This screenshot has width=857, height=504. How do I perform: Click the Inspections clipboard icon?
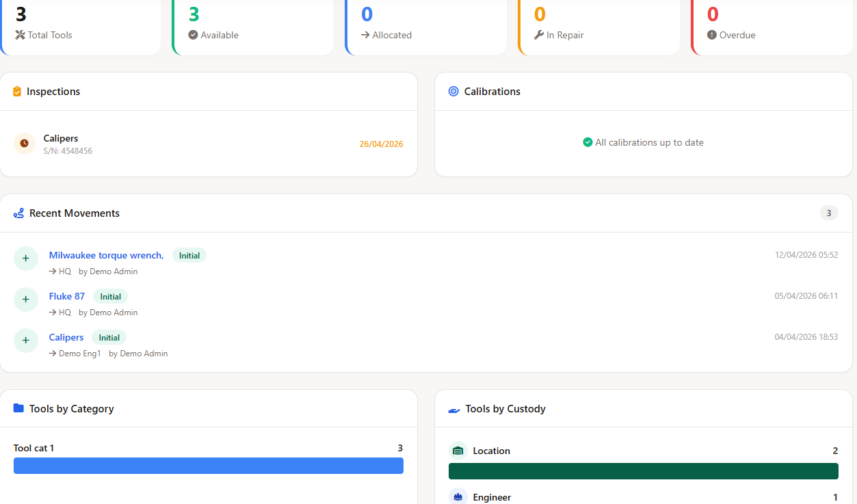point(17,92)
